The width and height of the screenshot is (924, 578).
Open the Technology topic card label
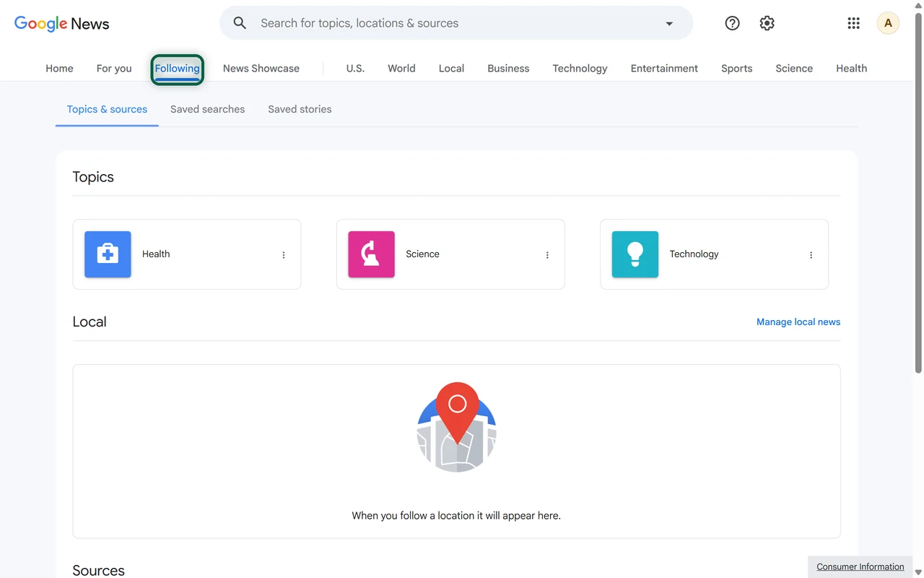694,254
